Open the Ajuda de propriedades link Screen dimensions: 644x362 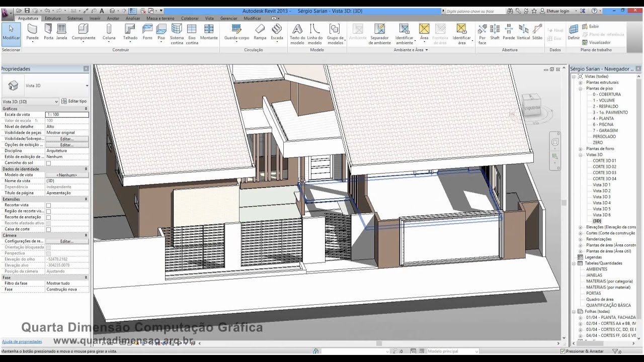point(22,341)
